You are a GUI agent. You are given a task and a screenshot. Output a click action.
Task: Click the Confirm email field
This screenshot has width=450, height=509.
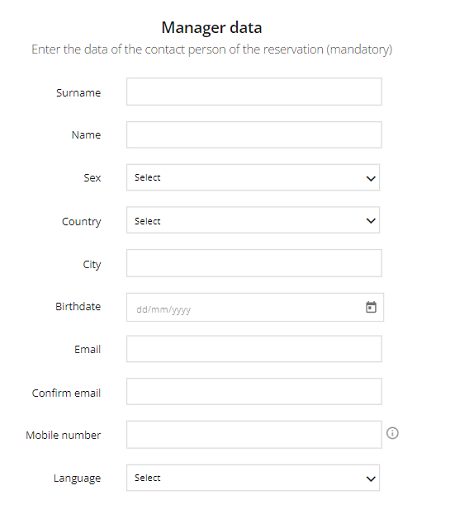pos(254,391)
